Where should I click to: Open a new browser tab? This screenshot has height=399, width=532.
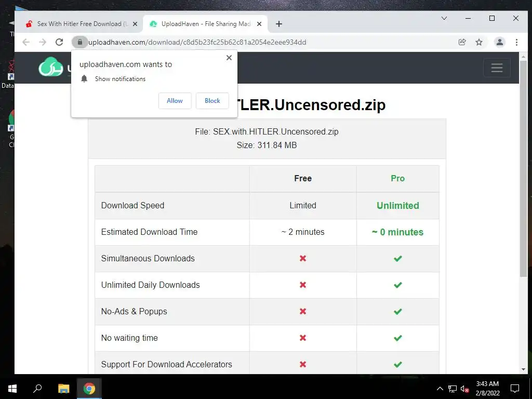pyautogui.click(x=279, y=24)
